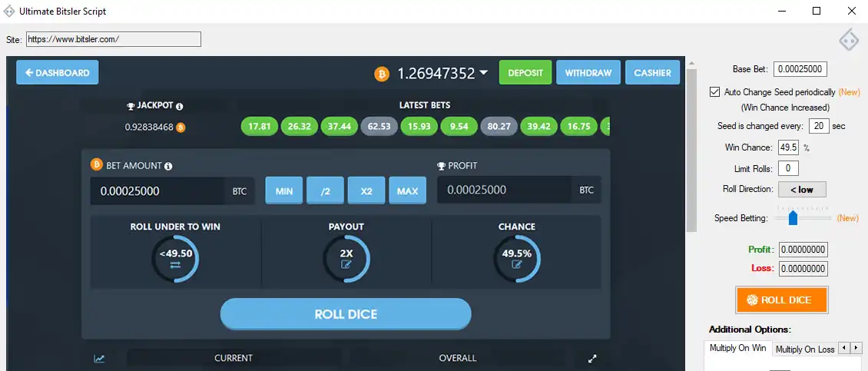Open the Cashier button
Viewport: 868px width, 371px height.
pyautogui.click(x=653, y=72)
